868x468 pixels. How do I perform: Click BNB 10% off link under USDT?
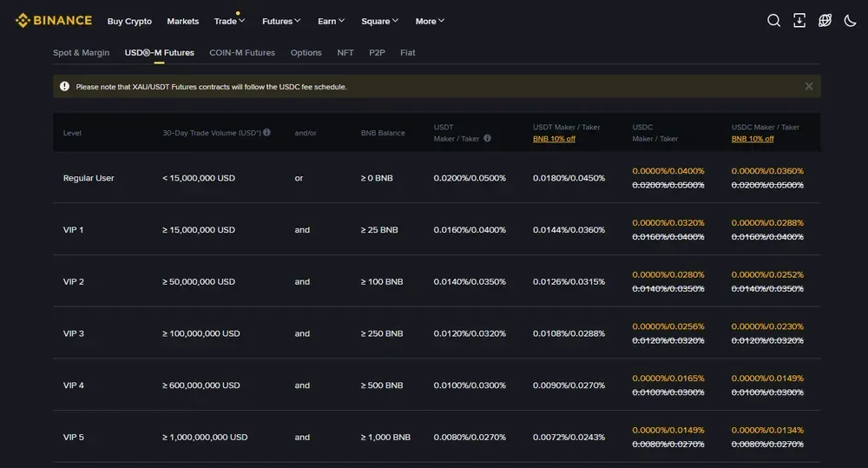pos(554,139)
